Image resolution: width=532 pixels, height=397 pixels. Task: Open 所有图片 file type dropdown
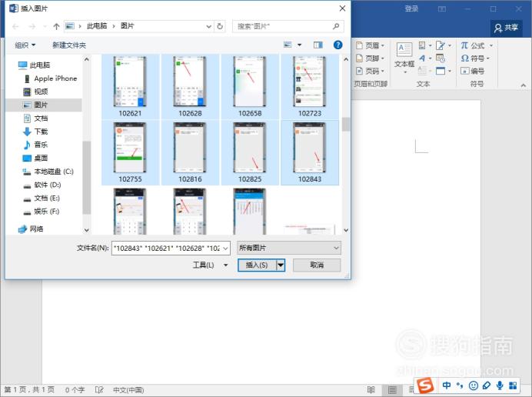(289, 248)
